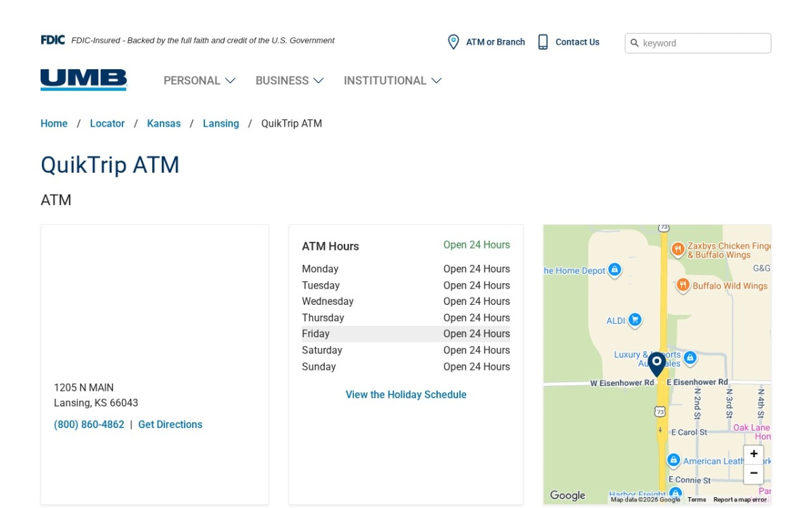Focus the keyword search field
This screenshot has height=508, width=812.
point(698,43)
